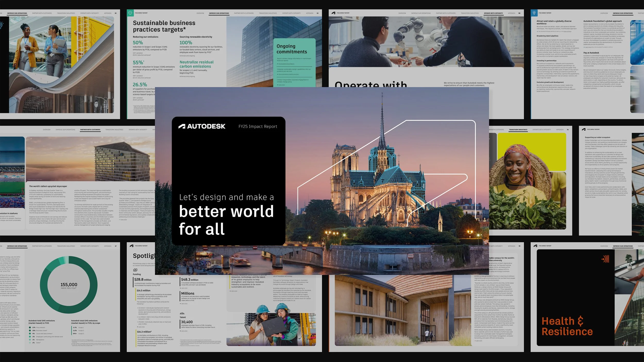
Task: Click the Health & Resilience title
Action: pyautogui.click(x=567, y=326)
